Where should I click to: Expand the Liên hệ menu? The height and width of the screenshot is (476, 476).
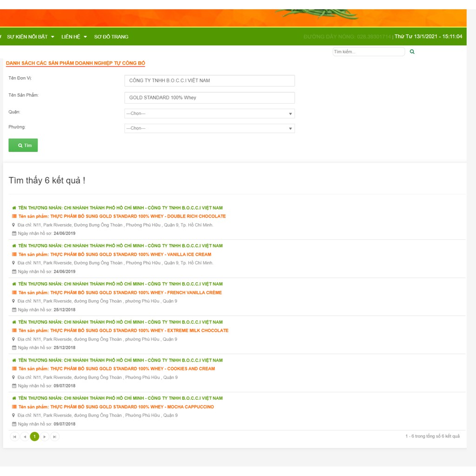pyautogui.click(x=74, y=37)
